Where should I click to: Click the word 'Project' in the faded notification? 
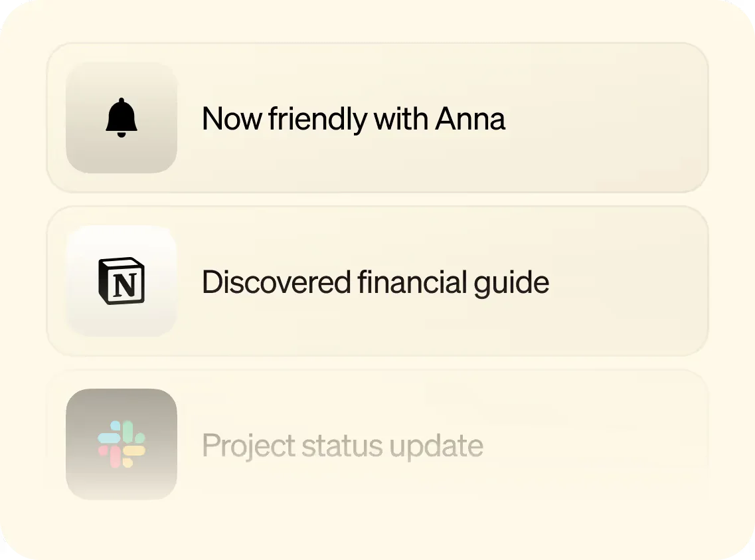point(248,445)
